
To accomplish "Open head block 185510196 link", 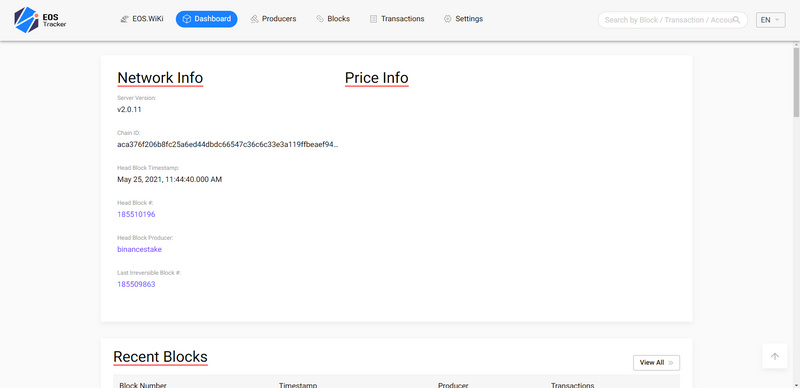I will [136, 214].
